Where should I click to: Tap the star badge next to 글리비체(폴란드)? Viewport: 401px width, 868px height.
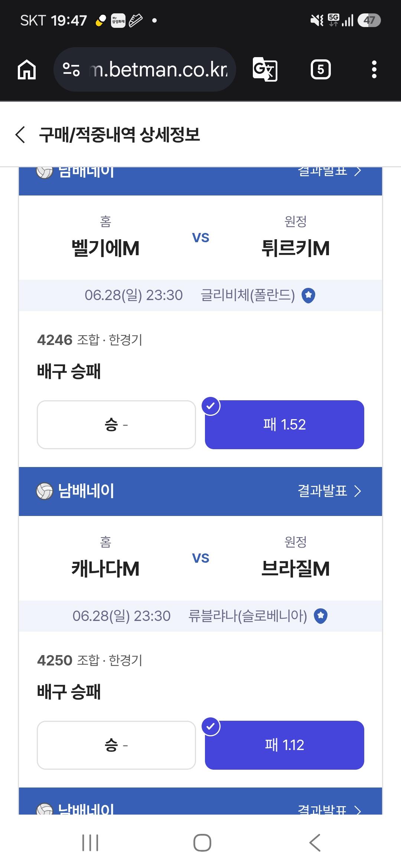pyautogui.click(x=308, y=296)
